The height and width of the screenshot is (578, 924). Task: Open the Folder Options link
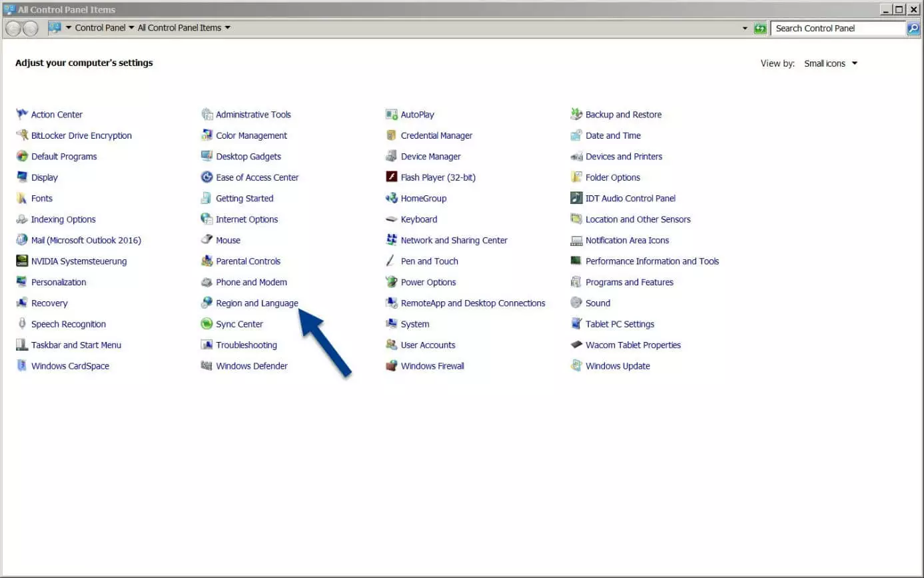(x=613, y=177)
